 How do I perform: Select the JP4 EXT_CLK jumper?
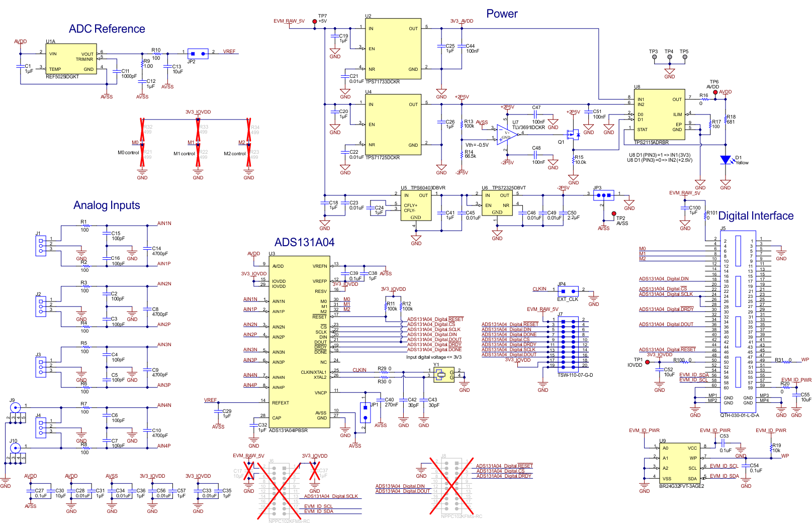568,291
